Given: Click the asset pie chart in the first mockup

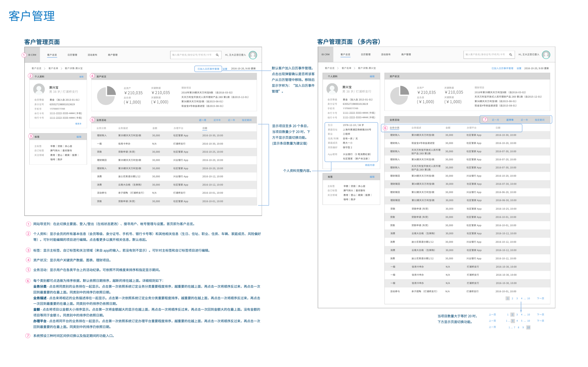Looking at the screenshot, I should 107,95.
